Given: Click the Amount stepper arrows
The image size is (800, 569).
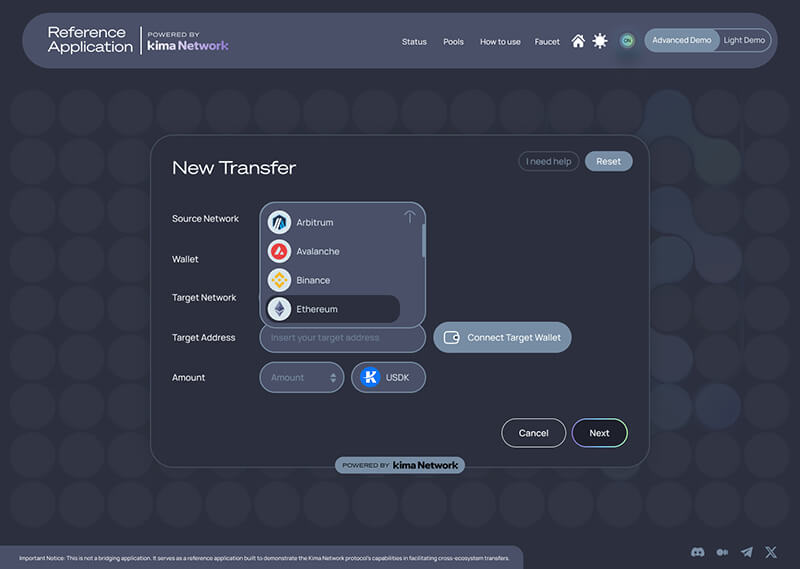Looking at the screenshot, I should coord(333,378).
